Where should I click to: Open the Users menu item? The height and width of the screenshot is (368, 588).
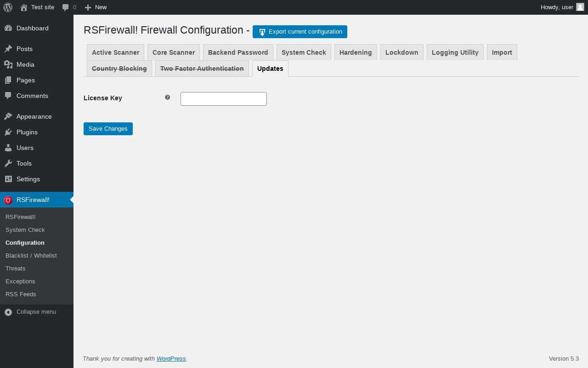(x=37, y=148)
